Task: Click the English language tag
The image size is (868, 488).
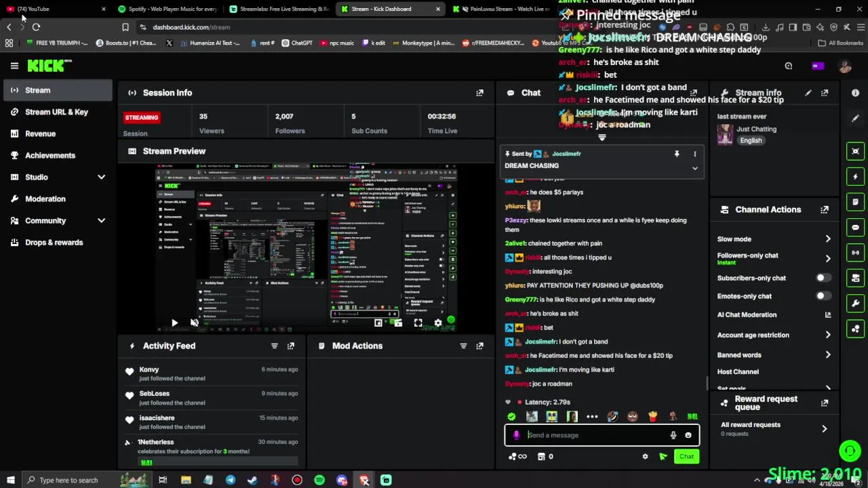Action: (x=751, y=140)
